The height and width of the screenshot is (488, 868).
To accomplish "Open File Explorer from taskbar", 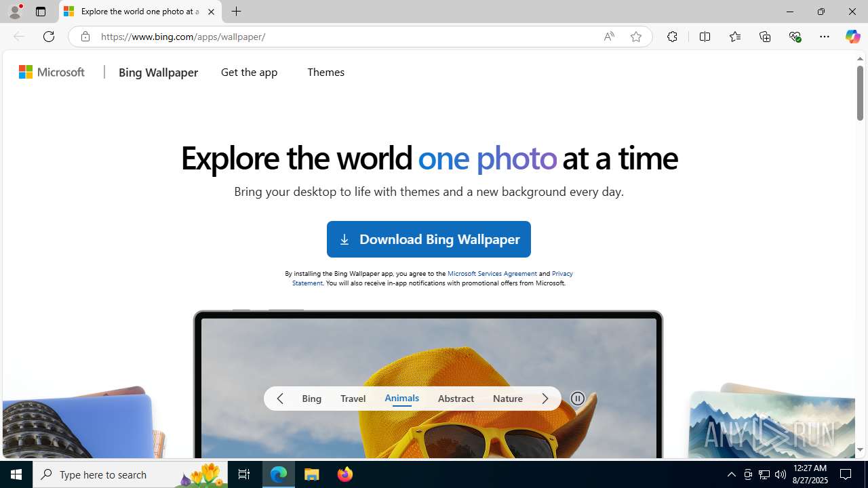I will pos(312,474).
